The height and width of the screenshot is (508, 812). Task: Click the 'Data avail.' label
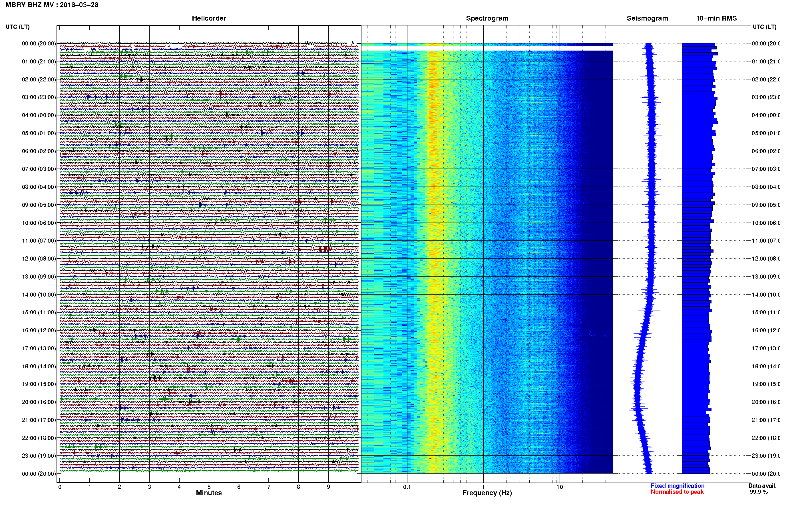pos(762,486)
